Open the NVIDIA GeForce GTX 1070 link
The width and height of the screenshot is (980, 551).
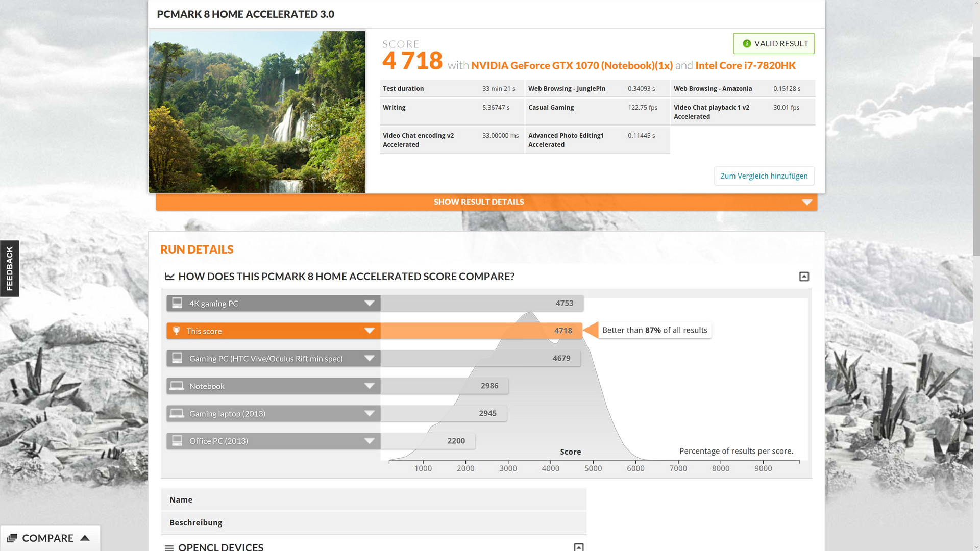click(x=572, y=66)
